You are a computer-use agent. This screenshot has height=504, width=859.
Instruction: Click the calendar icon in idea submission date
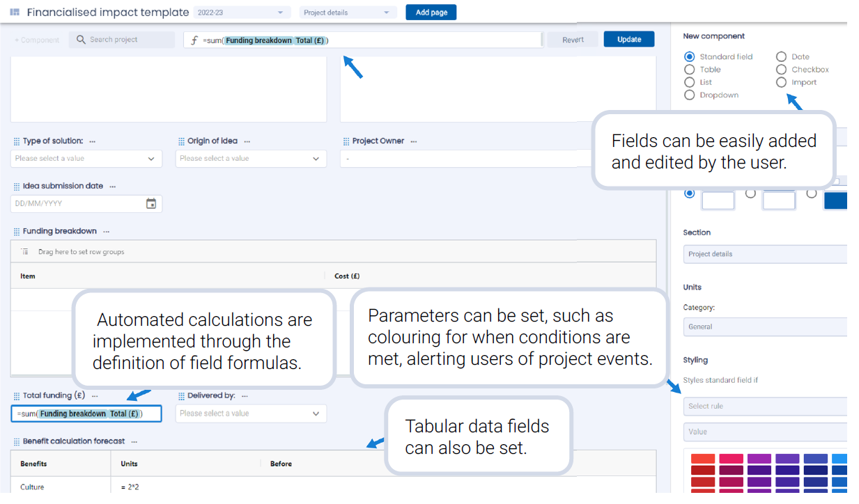(151, 204)
